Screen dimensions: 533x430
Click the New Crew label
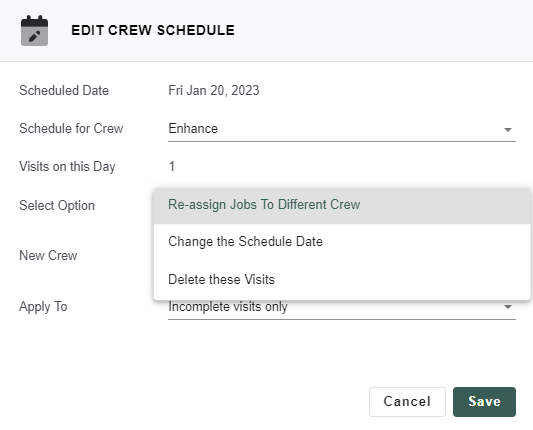click(x=48, y=256)
